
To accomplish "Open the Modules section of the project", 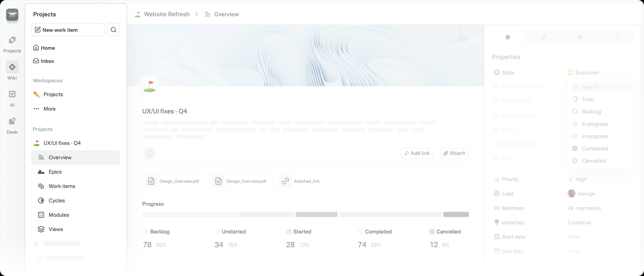I will tap(59, 215).
